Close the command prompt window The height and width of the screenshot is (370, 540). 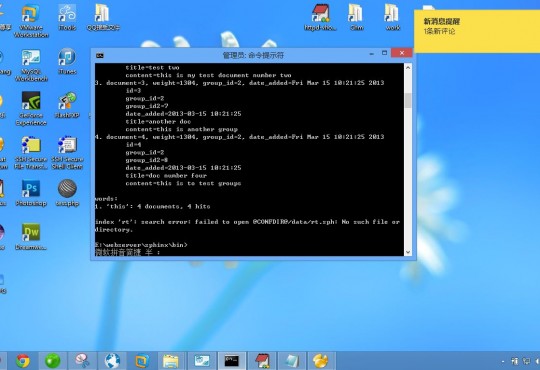pos(402,53)
